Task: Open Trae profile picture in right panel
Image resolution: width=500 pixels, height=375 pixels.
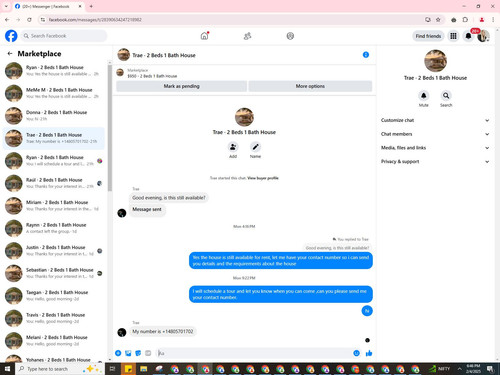Action: 435,61
